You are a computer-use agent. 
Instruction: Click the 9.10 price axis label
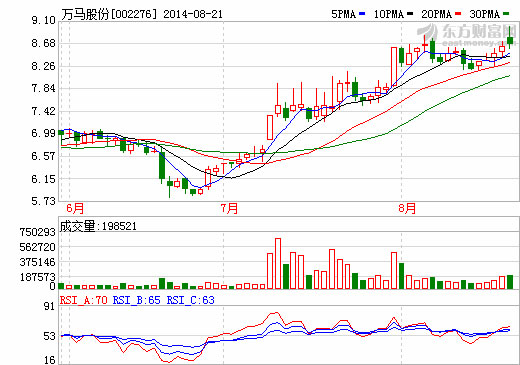pos(43,20)
